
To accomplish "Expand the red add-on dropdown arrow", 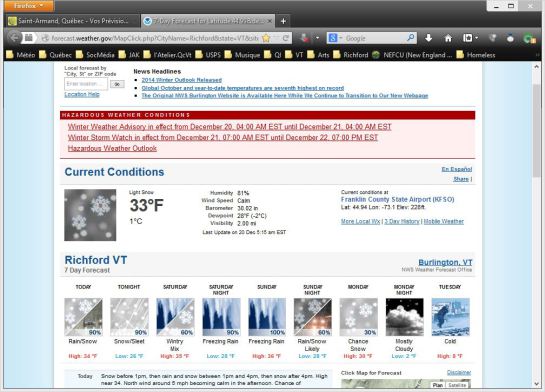I will click(317, 38).
